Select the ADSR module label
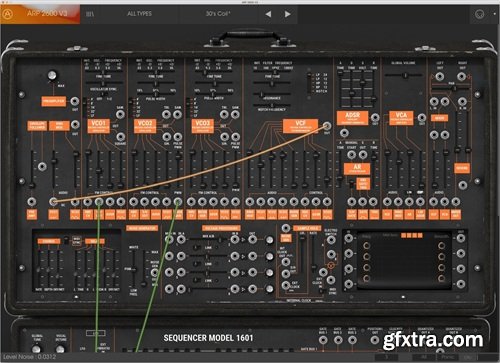The width and height of the screenshot is (500, 363). coord(352,118)
